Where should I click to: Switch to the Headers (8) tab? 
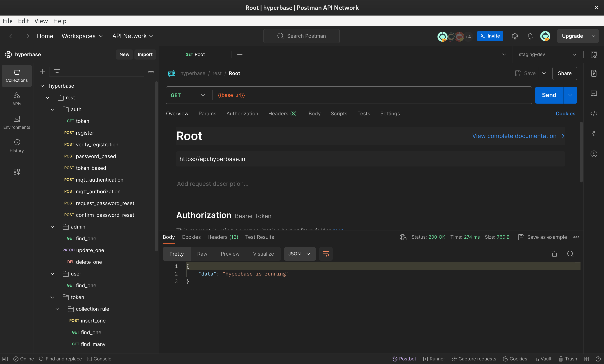282,113
